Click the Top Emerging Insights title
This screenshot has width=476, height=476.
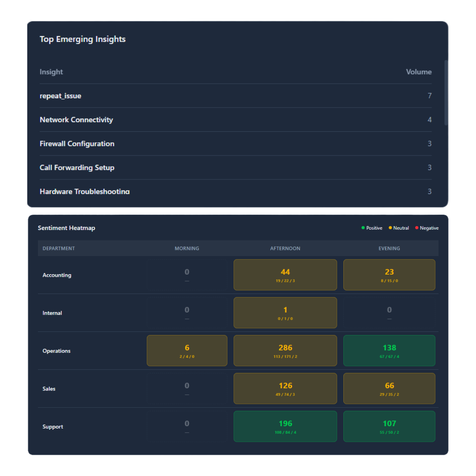click(82, 39)
